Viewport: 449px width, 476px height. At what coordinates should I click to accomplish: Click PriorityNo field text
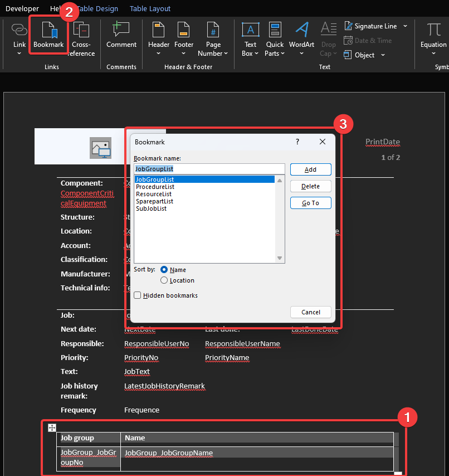tap(141, 358)
